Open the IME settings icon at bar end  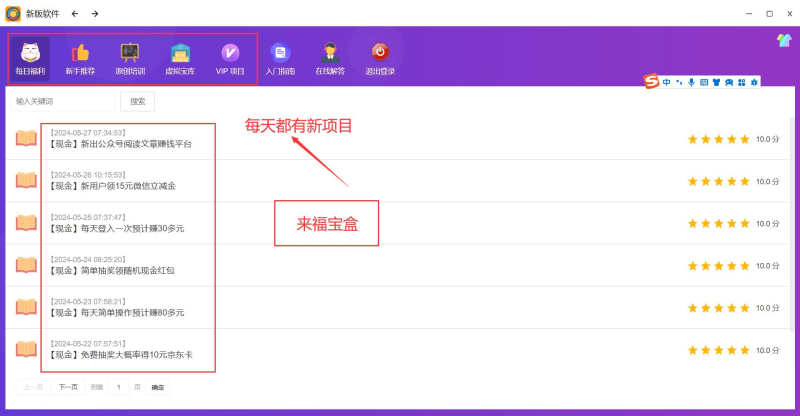pyautogui.click(x=754, y=82)
